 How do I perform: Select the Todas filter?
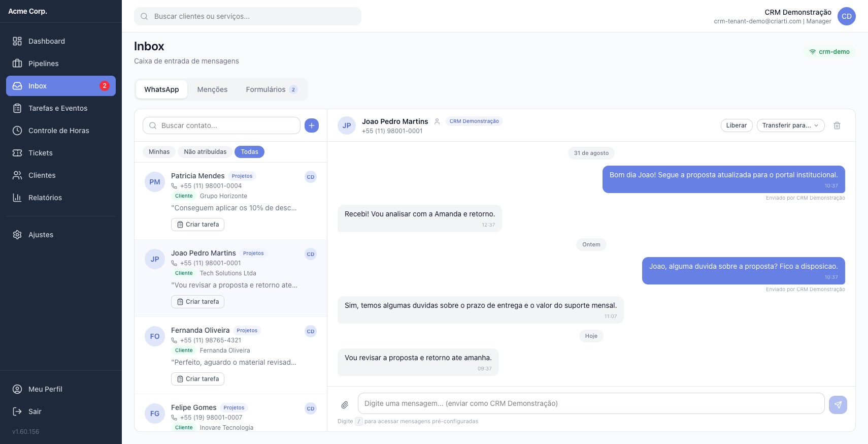[250, 152]
